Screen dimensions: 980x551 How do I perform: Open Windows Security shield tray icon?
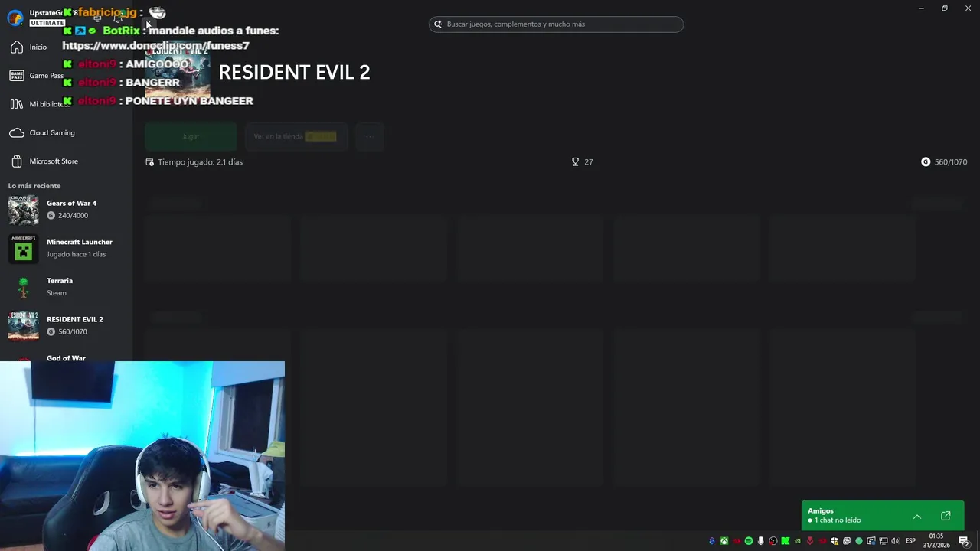pyautogui.click(x=835, y=541)
